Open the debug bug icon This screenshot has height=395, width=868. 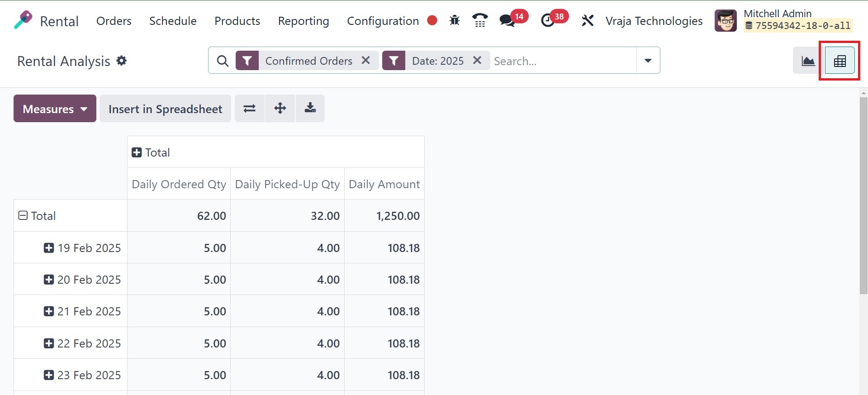[x=455, y=20]
